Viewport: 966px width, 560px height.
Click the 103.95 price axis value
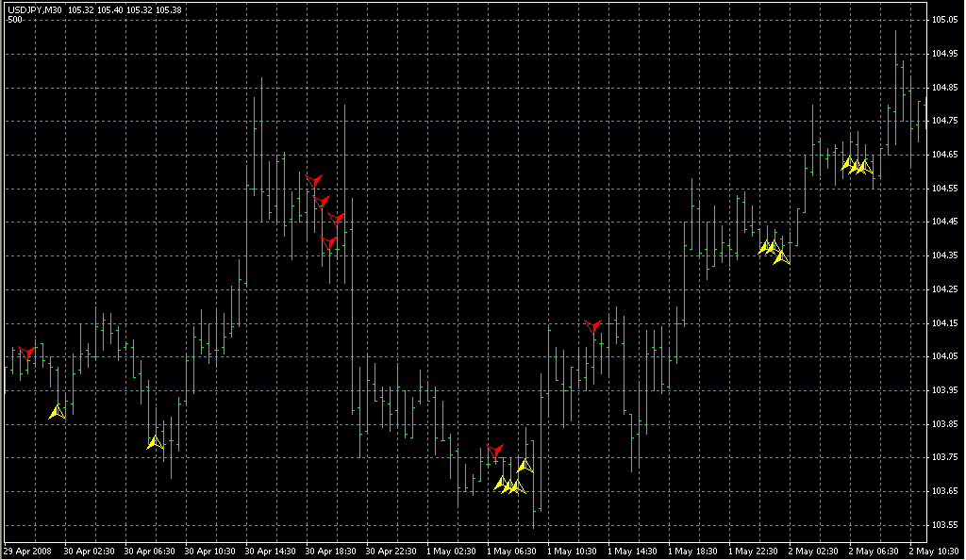tap(944, 390)
